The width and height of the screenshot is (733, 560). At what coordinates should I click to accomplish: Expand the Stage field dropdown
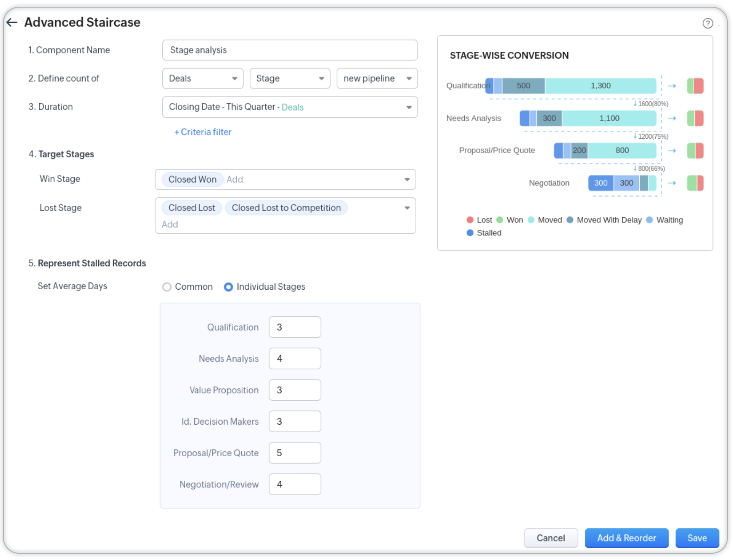(x=290, y=78)
